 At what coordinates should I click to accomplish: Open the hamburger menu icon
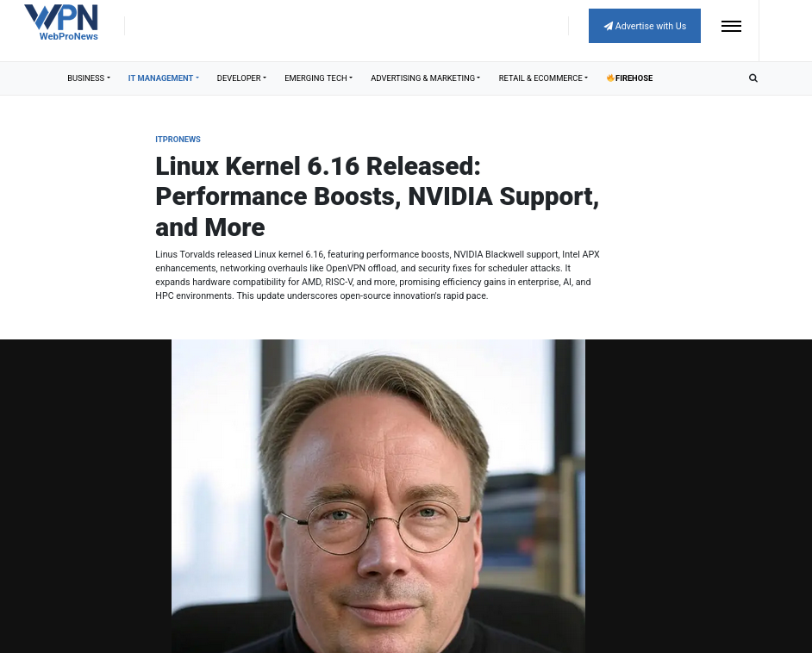point(731,26)
